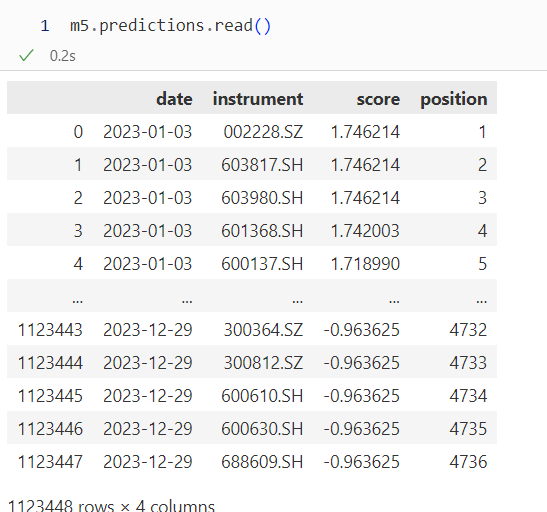Screen dimensions: 547x512
Task: Click the score column header
Action: pyautogui.click(x=378, y=99)
